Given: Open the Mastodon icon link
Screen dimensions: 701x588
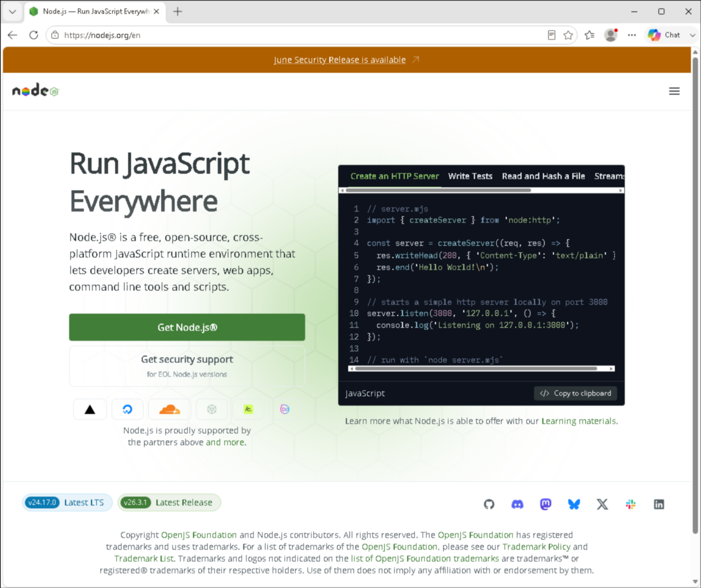Looking at the screenshot, I should coord(545,504).
